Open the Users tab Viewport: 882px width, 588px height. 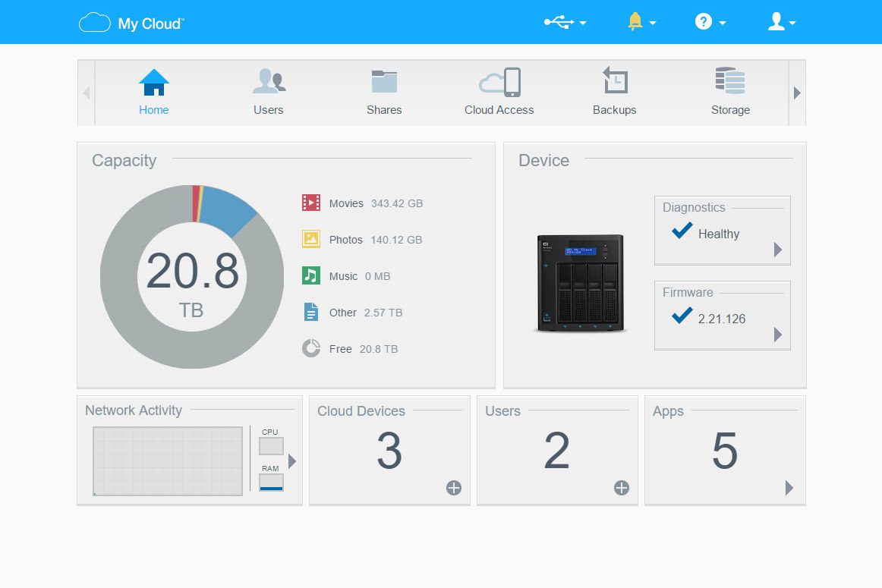[x=268, y=93]
